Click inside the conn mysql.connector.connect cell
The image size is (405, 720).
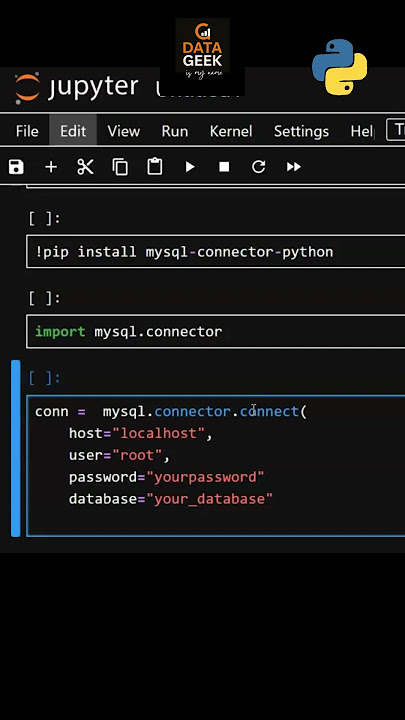(216, 466)
